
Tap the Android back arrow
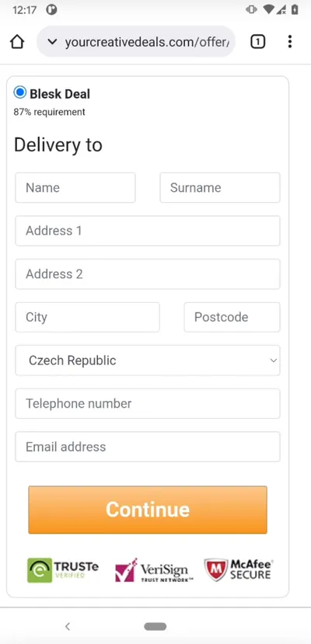68,626
